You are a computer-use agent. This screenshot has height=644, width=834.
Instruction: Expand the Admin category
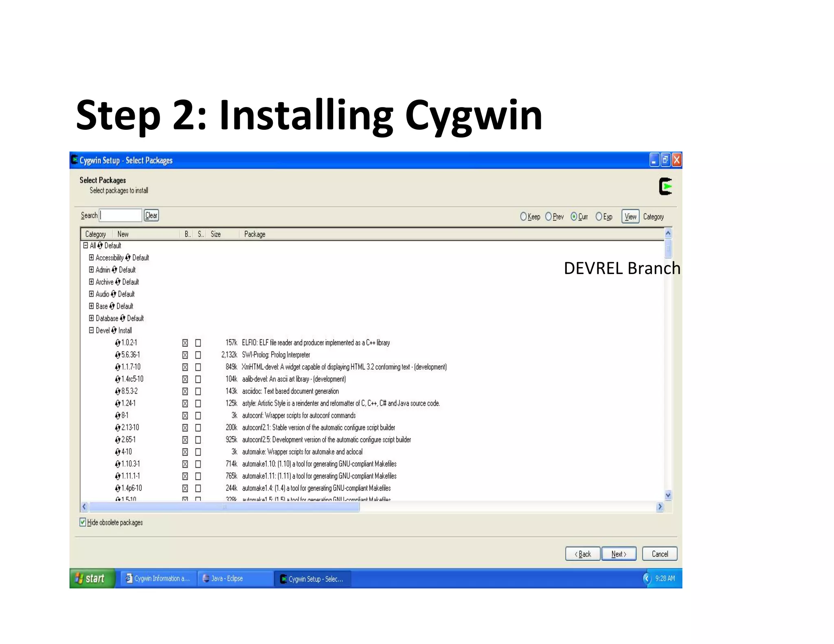click(x=91, y=269)
